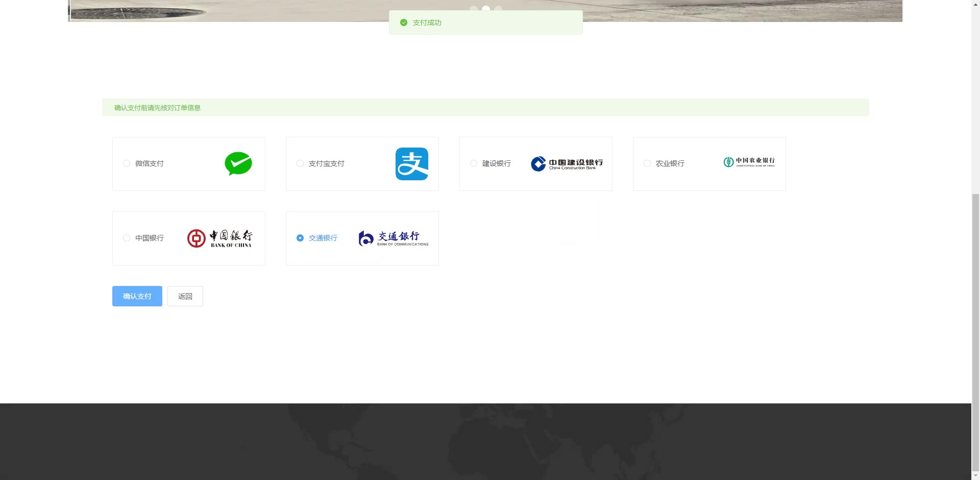980x480 pixels.
Task: Click the 农业银行 label text
Action: tap(670, 163)
